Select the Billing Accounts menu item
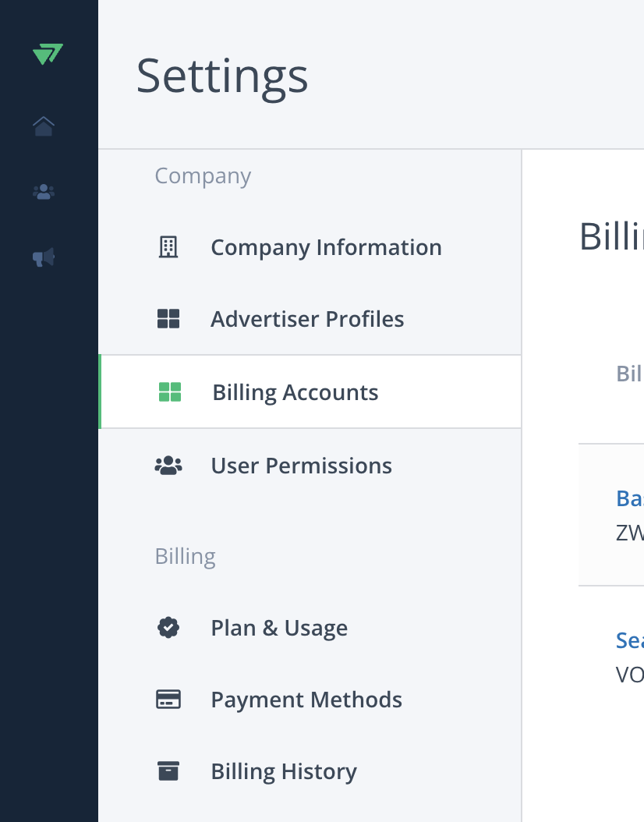 (x=295, y=392)
